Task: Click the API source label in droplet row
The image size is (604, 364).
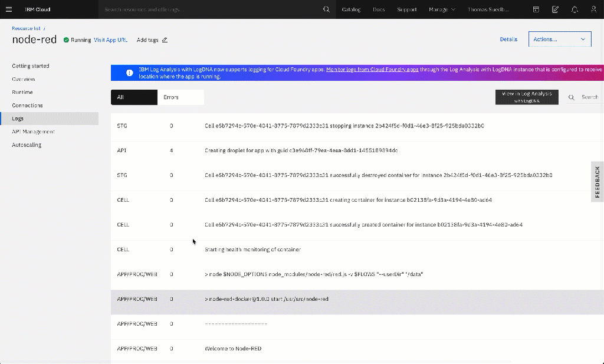Action: pos(122,150)
